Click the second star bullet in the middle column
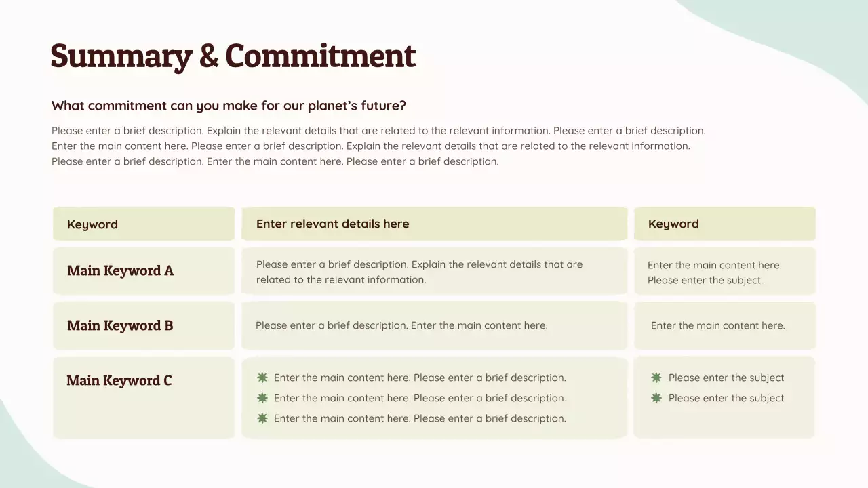868x488 pixels. pyautogui.click(x=262, y=398)
